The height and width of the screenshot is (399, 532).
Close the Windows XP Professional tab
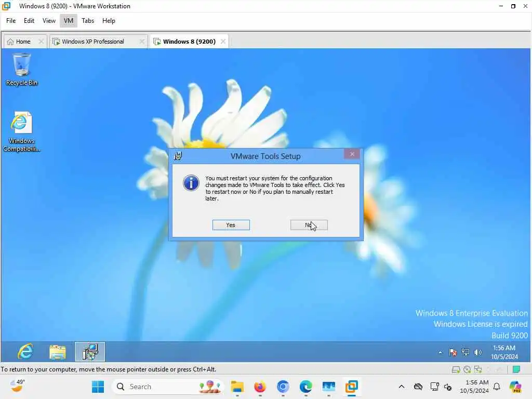tap(142, 42)
